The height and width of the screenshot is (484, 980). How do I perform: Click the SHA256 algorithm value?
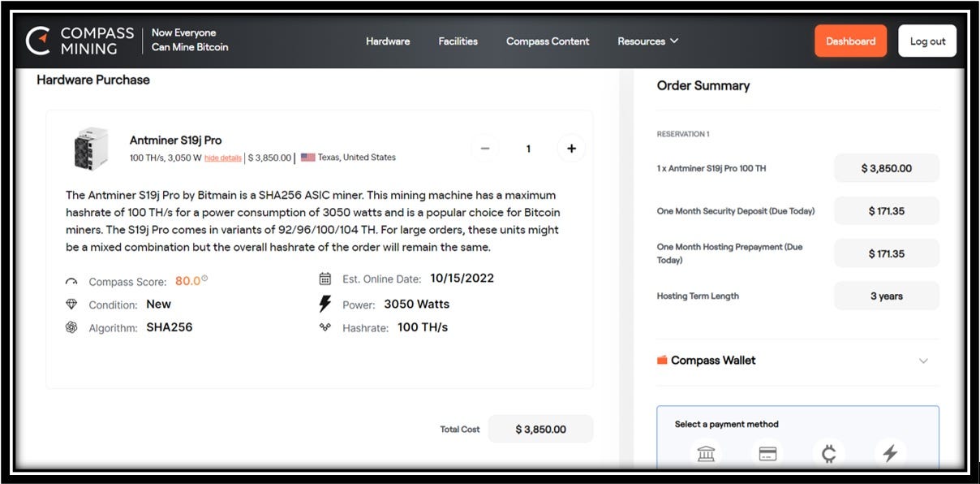[x=170, y=327]
